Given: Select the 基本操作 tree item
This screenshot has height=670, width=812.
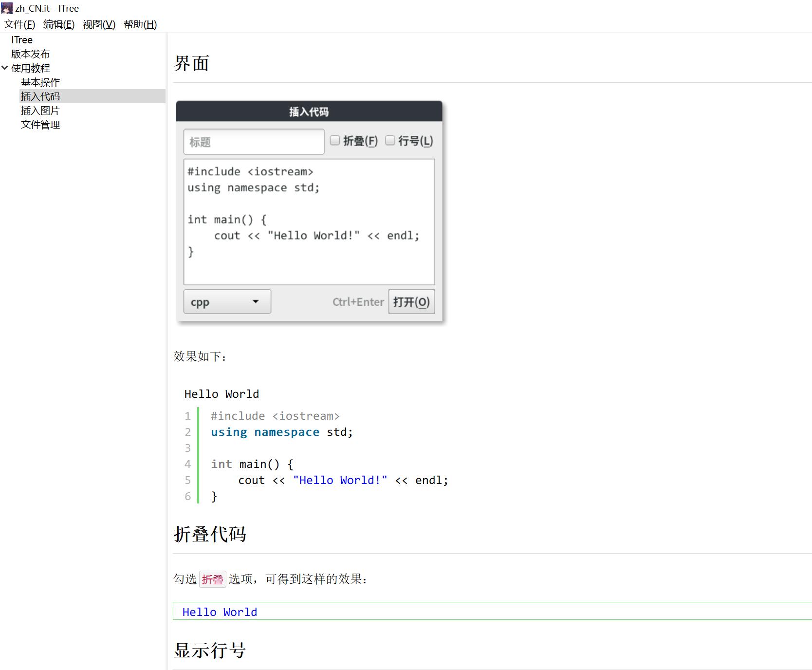Looking at the screenshot, I should (x=40, y=82).
